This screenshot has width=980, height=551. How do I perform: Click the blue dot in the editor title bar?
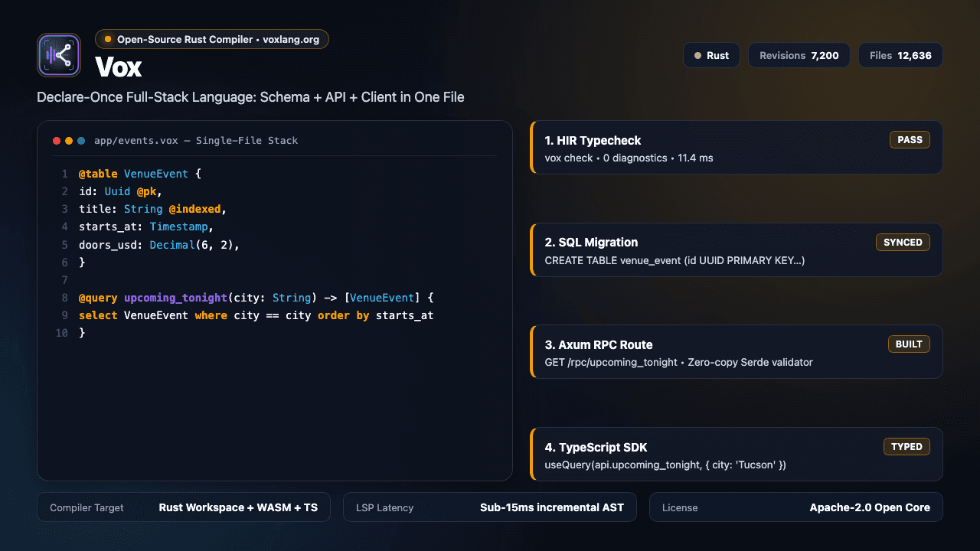click(81, 141)
